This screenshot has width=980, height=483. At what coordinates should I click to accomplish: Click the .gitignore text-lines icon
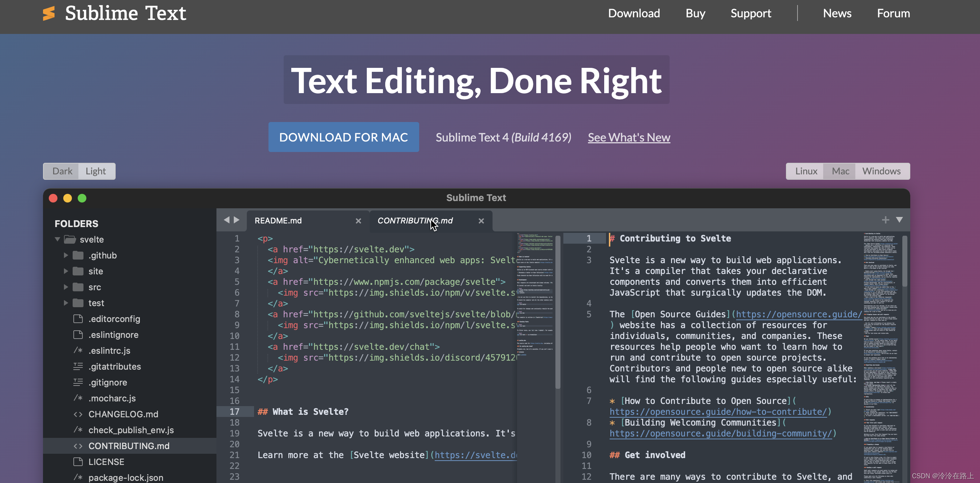click(78, 382)
